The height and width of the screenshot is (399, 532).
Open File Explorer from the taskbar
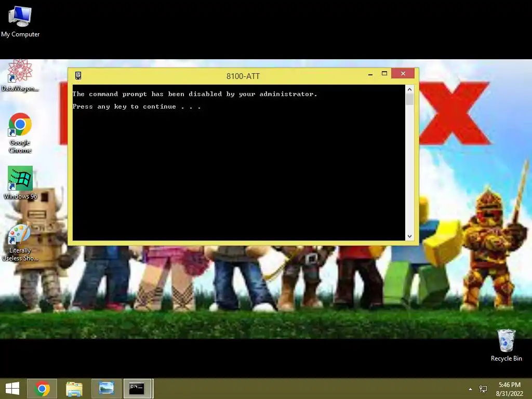click(x=74, y=389)
